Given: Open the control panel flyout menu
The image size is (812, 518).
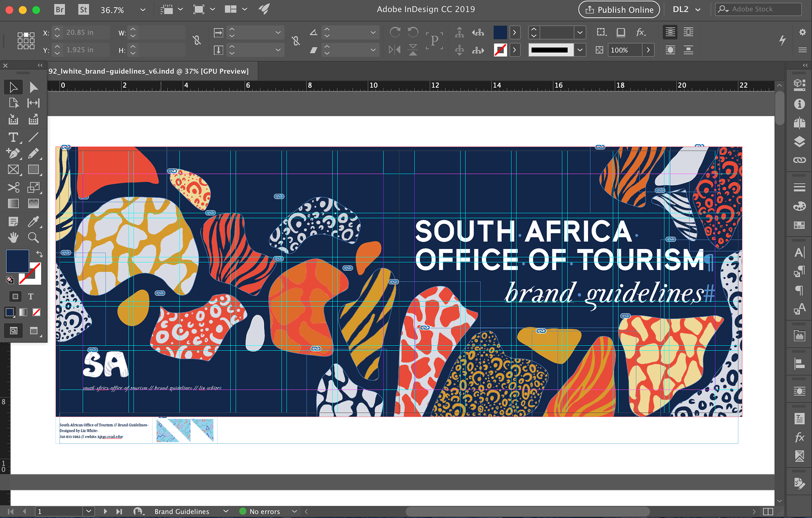Looking at the screenshot, I should (802, 50).
